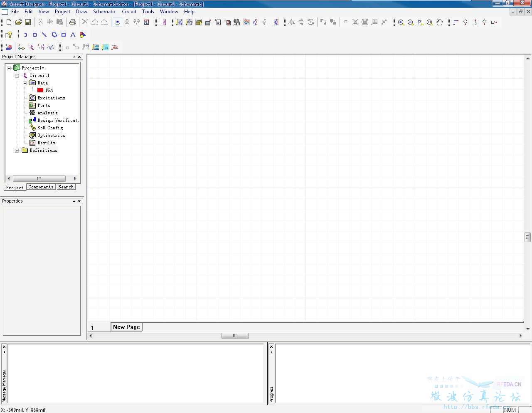532x413 pixels.
Task: Collapse the Circuit1 tree node
Action: [17, 75]
